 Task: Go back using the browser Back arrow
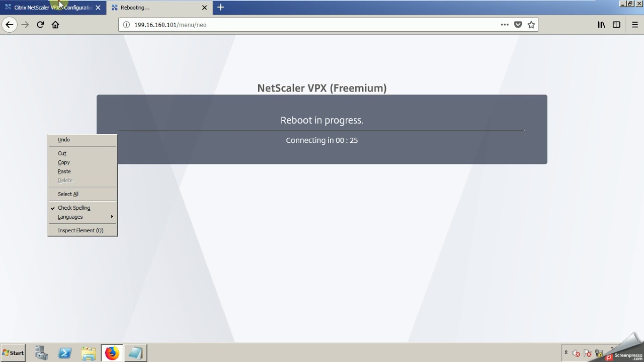(x=10, y=25)
